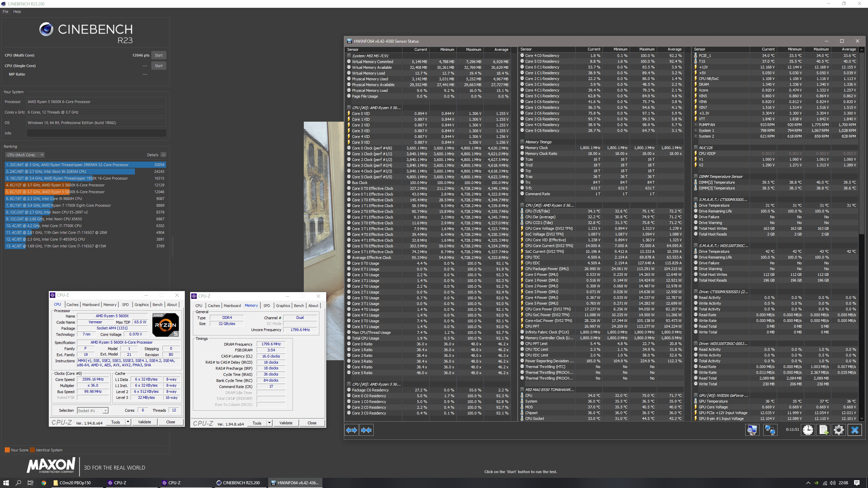Open the Cinebench Help menu
Screen dimensions: 868x488
[x=17, y=12]
